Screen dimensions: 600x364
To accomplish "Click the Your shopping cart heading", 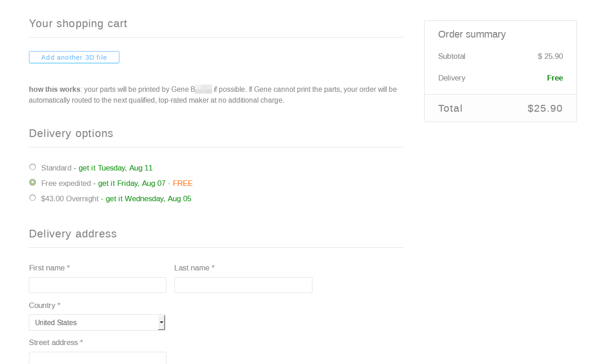I will click(x=78, y=24).
